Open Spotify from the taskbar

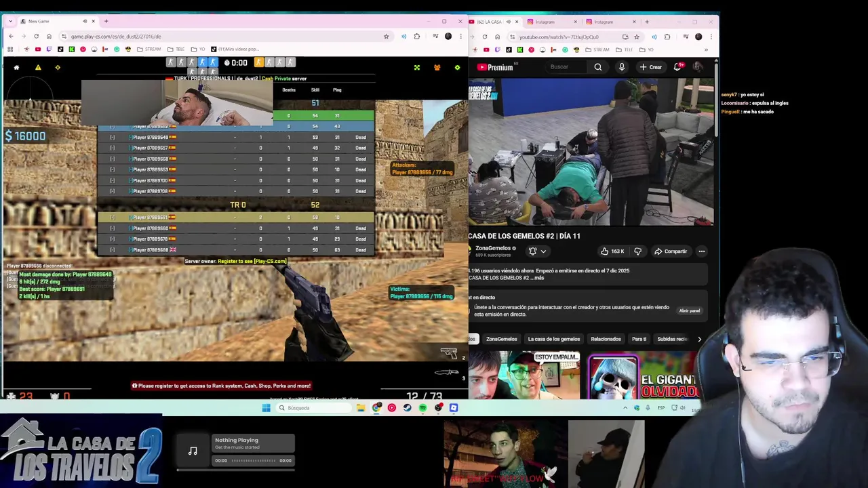pos(422,408)
